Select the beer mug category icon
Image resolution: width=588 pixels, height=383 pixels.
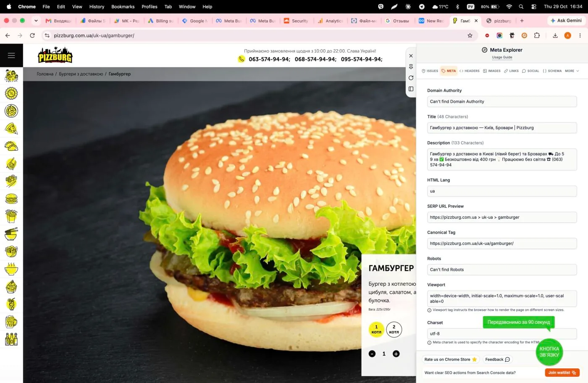[x=11, y=322]
